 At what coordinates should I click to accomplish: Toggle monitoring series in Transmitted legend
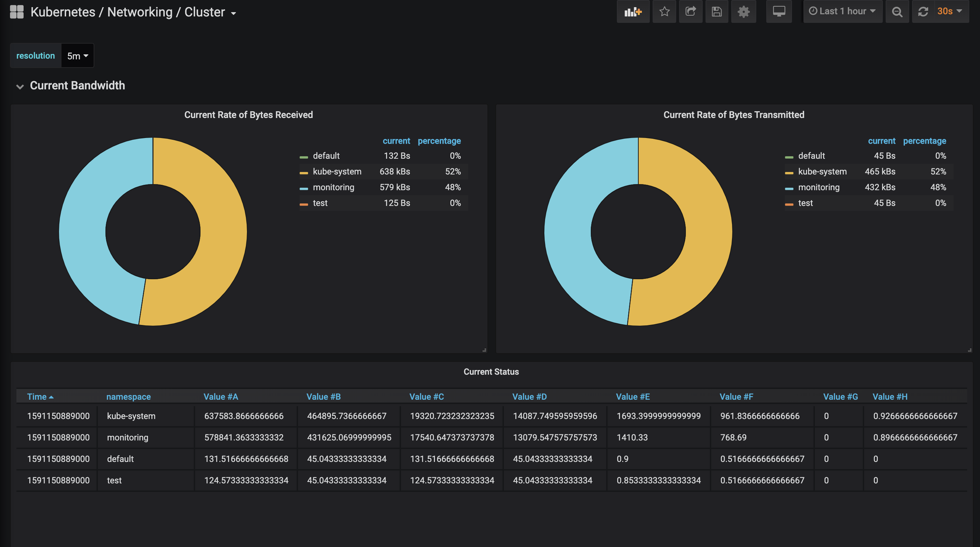[819, 187]
